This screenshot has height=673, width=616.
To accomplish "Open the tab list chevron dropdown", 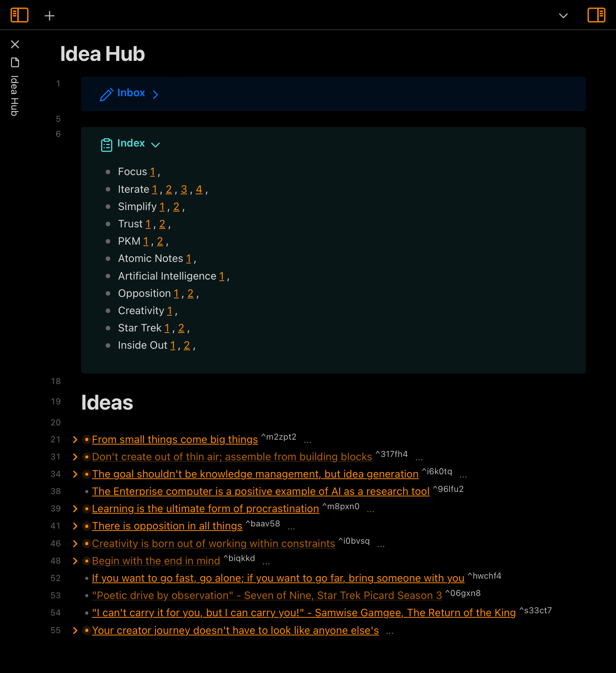I will 563,16.
